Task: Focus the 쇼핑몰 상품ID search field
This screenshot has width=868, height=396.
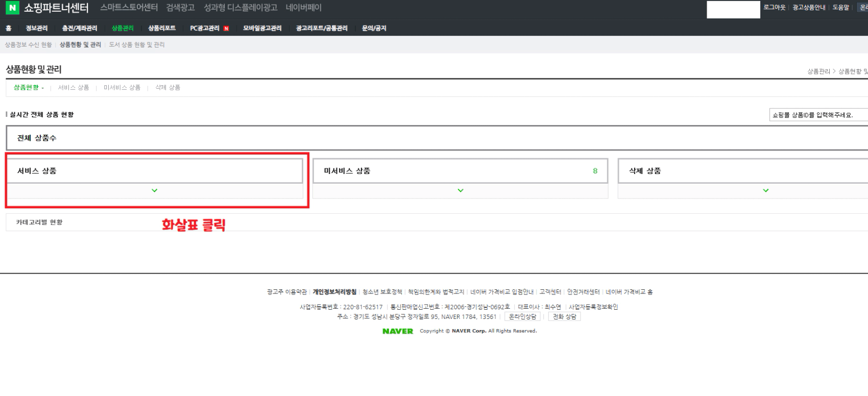Action: [x=818, y=115]
